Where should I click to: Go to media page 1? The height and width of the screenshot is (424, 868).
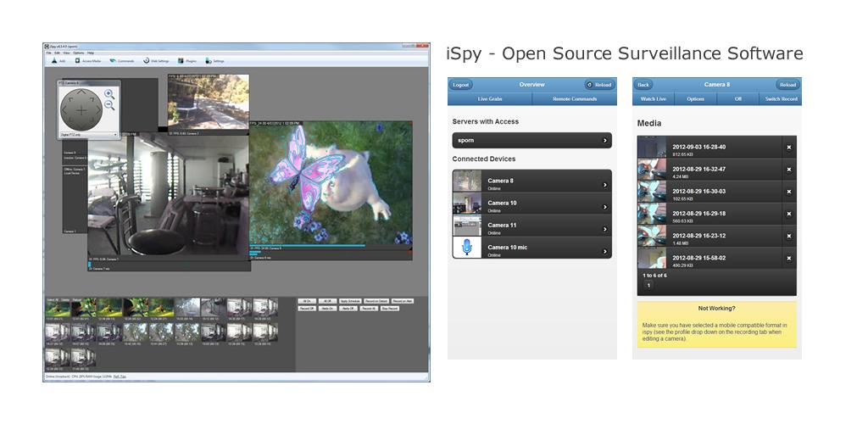tap(648, 285)
